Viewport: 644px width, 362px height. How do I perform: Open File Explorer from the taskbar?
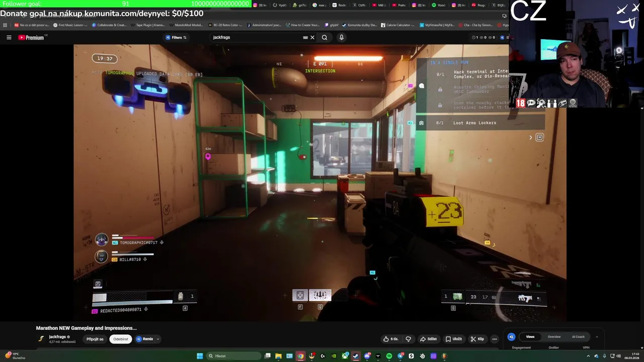tap(278, 356)
